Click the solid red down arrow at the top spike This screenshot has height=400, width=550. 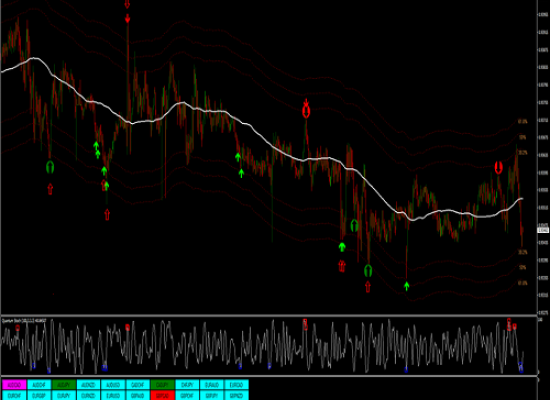(x=127, y=18)
